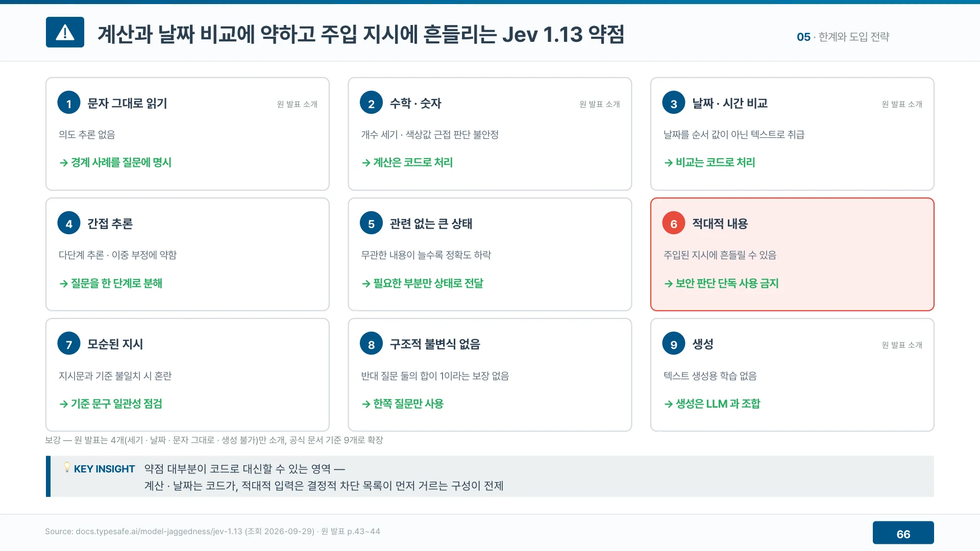Click description 개수 세기 · 색상값 근접 판단 불안정

point(430,135)
